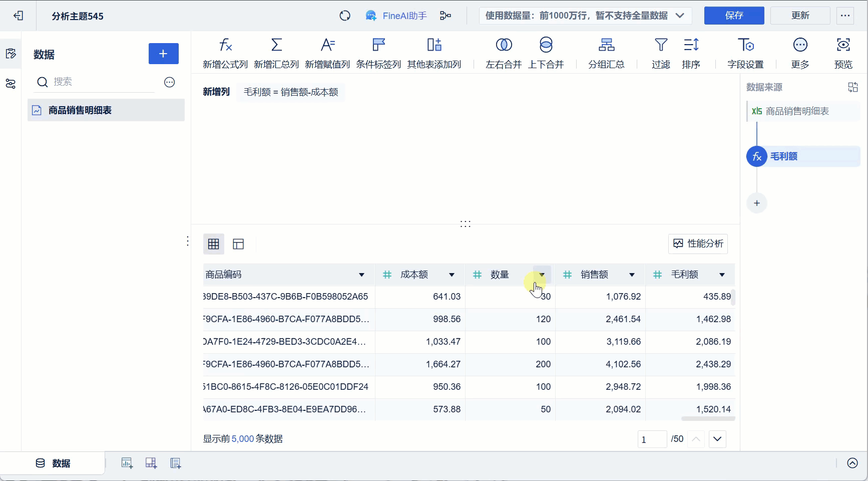Click the 保存 button
This screenshot has width=868, height=481.
(x=734, y=16)
